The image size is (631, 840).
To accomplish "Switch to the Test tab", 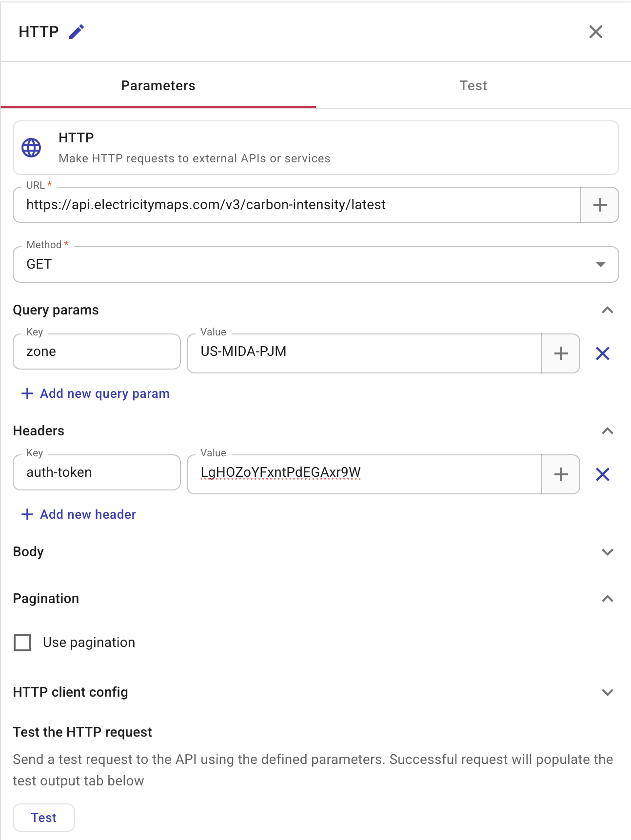I will click(473, 85).
